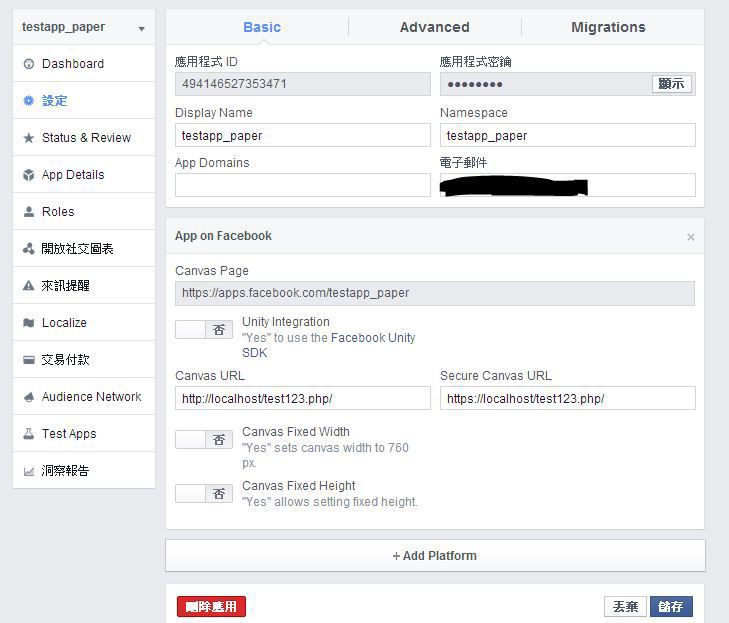The height and width of the screenshot is (623, 729).
Task: Click the Roles person icon
Action: [29, 212]
